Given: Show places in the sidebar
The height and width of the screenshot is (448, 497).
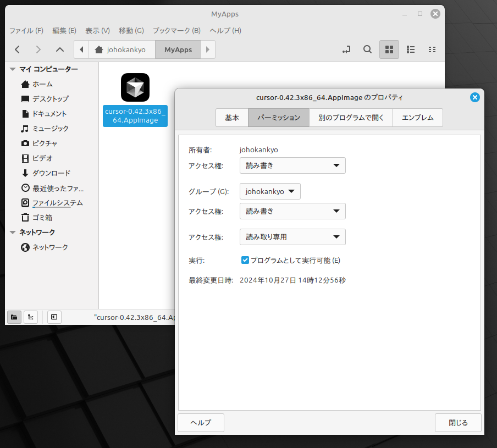Looking at the screenshot, I should pos(14,317).
